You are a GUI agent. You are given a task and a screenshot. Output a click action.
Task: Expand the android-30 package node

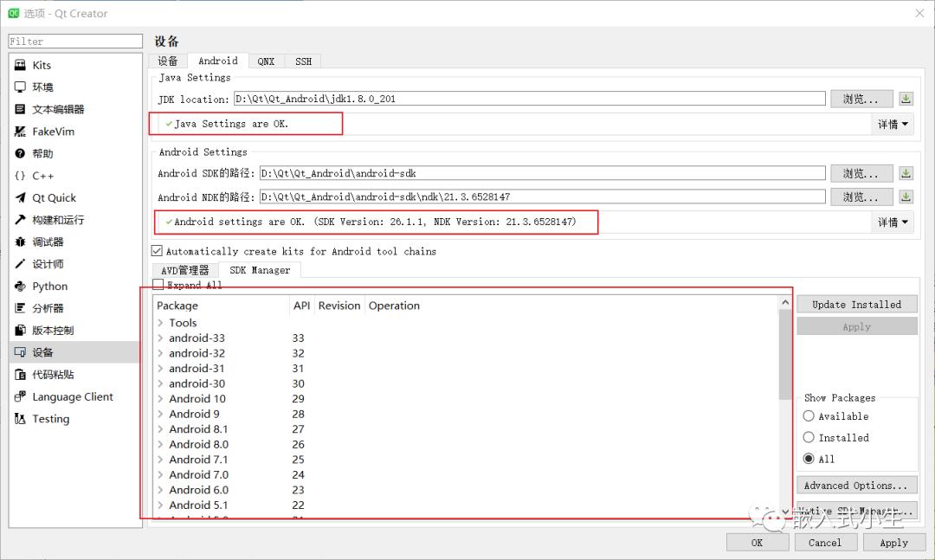pos(160,383)
